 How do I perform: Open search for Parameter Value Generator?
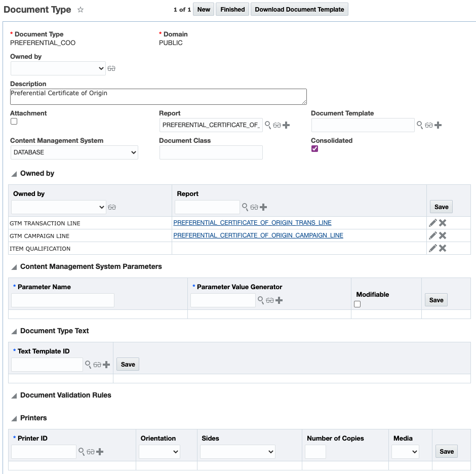click(261, 300)
